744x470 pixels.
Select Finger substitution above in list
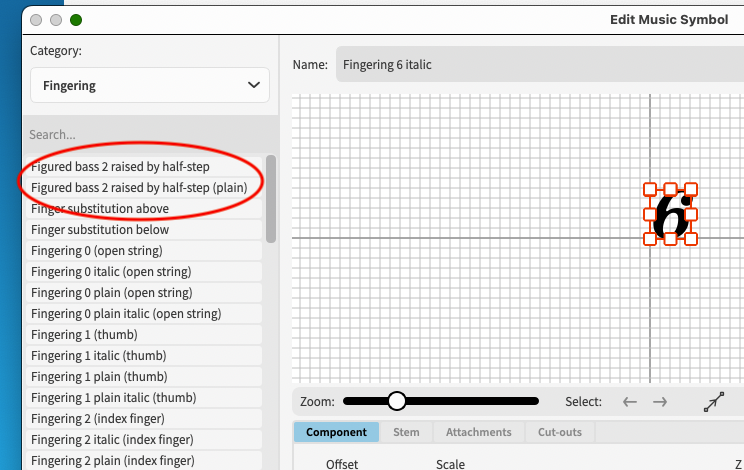(x=100, y=208)
